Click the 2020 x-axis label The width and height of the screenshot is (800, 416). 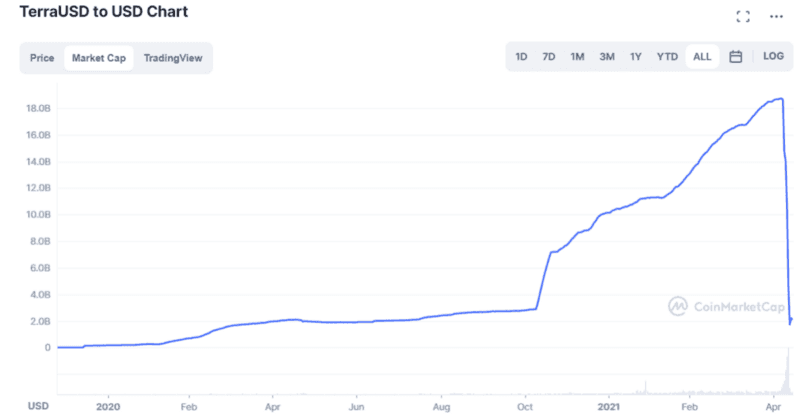[108, 407]
